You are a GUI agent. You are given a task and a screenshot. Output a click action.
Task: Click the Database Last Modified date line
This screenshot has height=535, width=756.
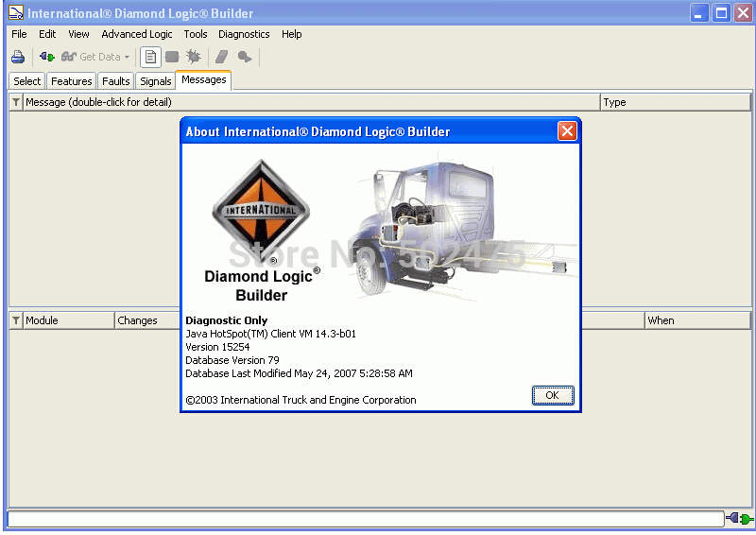pos(299,374)
